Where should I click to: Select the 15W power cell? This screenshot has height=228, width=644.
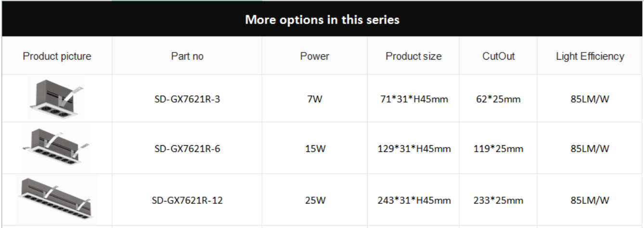[x=315, y=149]
